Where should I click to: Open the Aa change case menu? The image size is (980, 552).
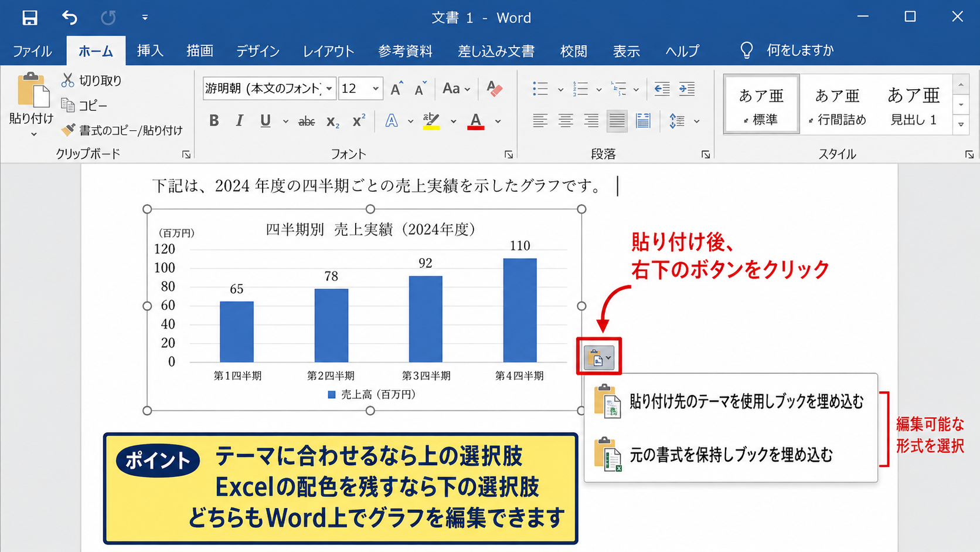pyautogui.click(x=456, y=89)
